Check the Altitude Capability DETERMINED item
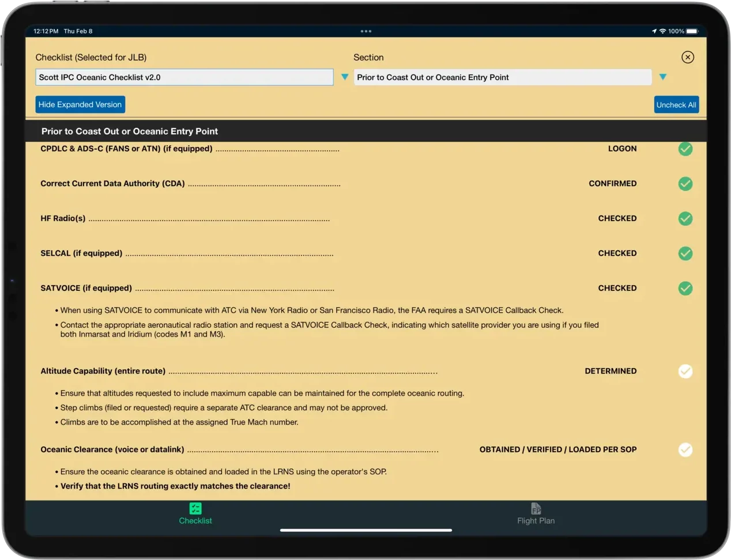This screenshot has height=560, width=731. (685, 371)
